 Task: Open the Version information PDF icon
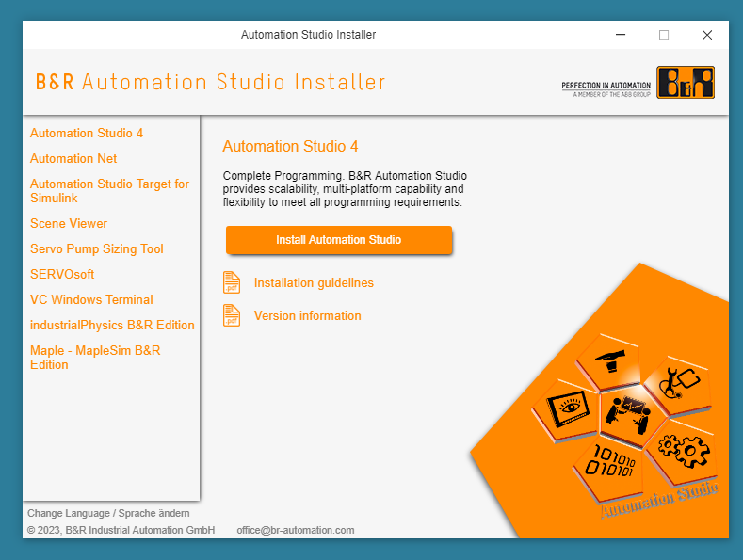click(x=232, y=315)
